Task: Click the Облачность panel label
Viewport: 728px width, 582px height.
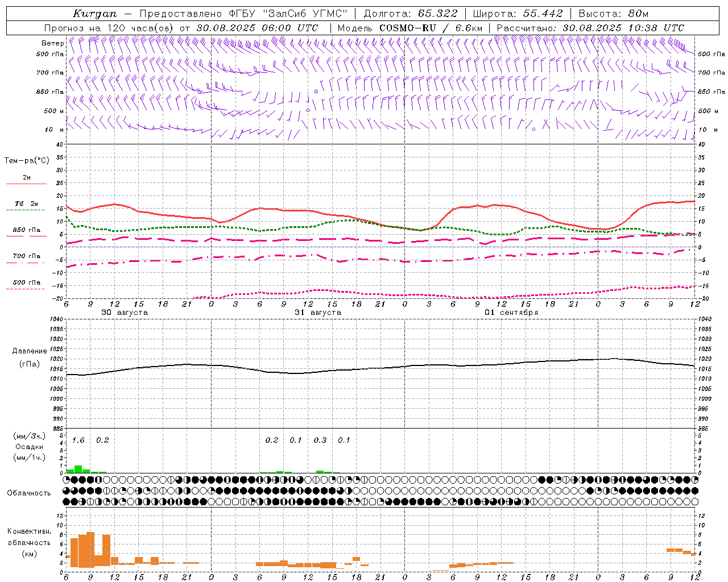Action: click(29, 493)
